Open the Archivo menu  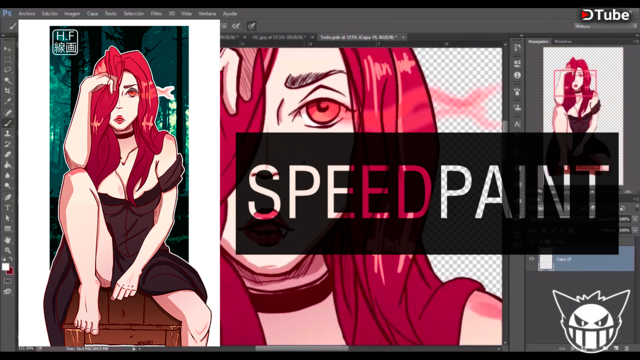point(27,13)
